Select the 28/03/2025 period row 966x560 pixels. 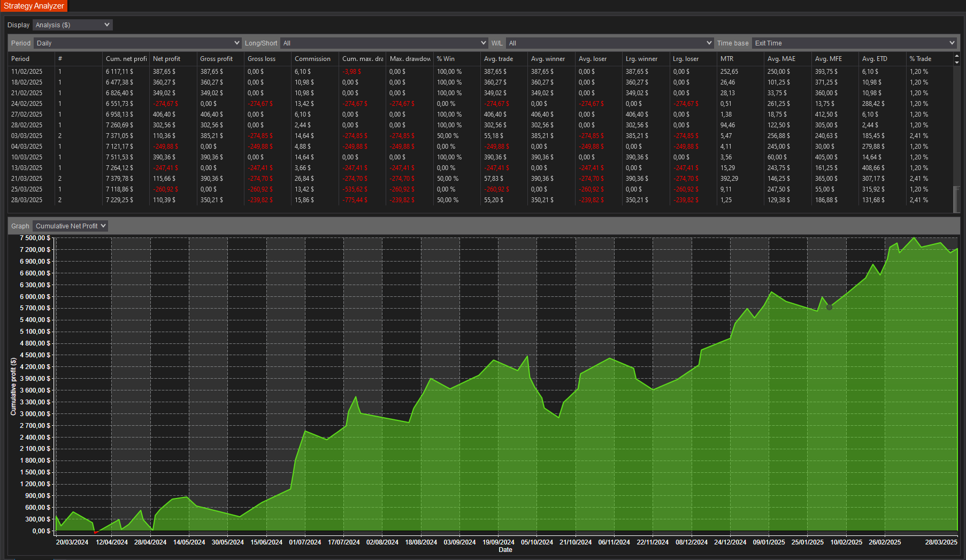click(x=481, y=200)
